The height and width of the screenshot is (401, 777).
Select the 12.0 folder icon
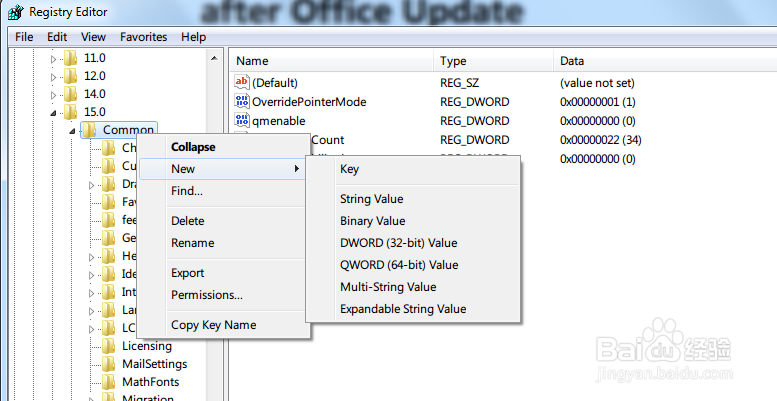pos(71,76)
